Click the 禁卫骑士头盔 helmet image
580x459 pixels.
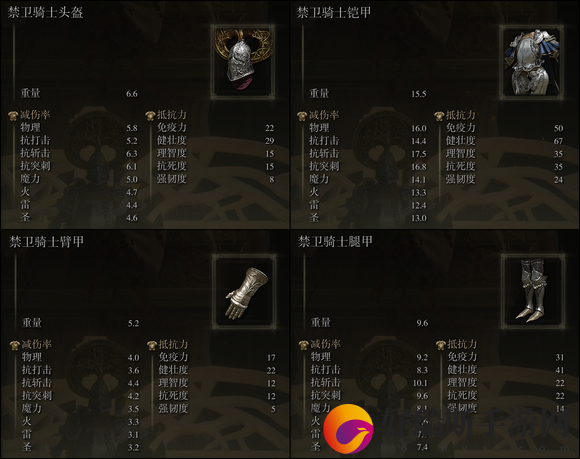tap(243, 62)
